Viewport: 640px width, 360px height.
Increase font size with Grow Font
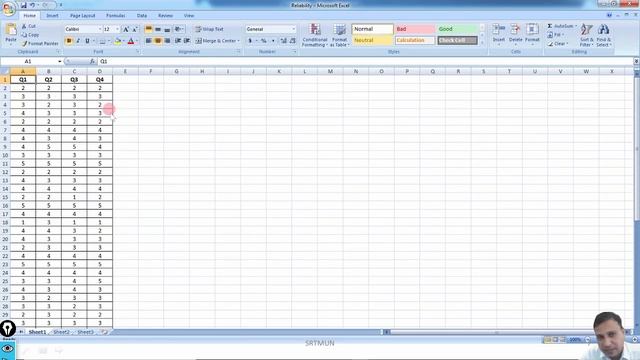coord(126,29)
